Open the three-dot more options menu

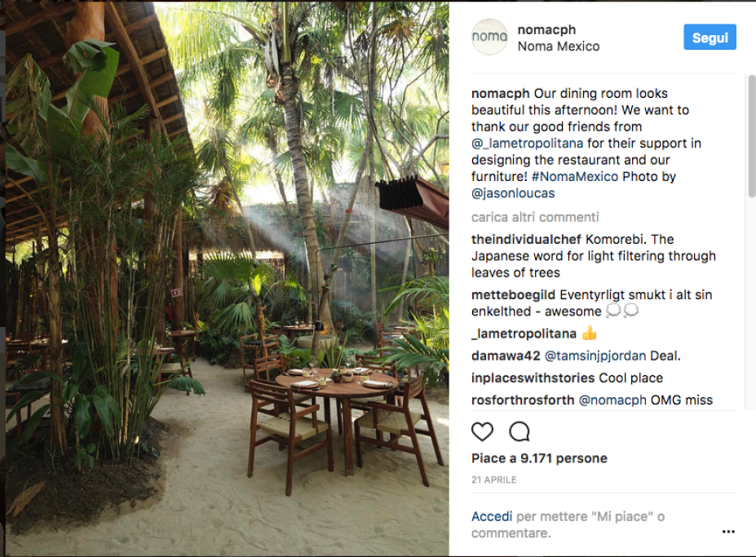click(x=728, y=532)
